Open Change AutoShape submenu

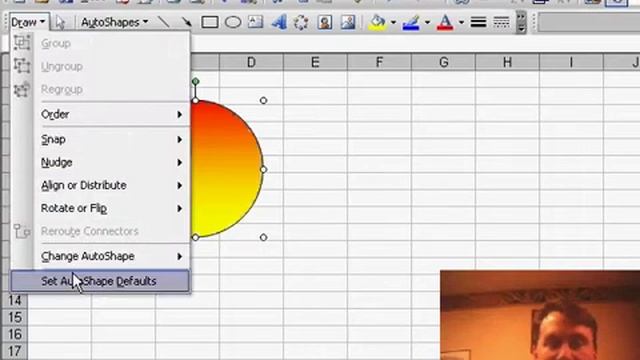click(x=111, y=256)
